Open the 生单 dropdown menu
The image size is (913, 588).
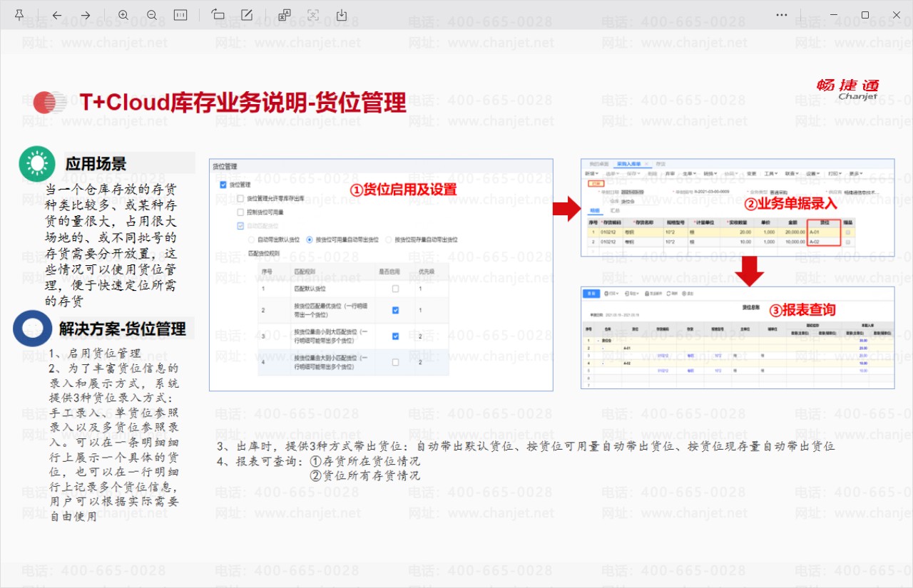(690, 173)
